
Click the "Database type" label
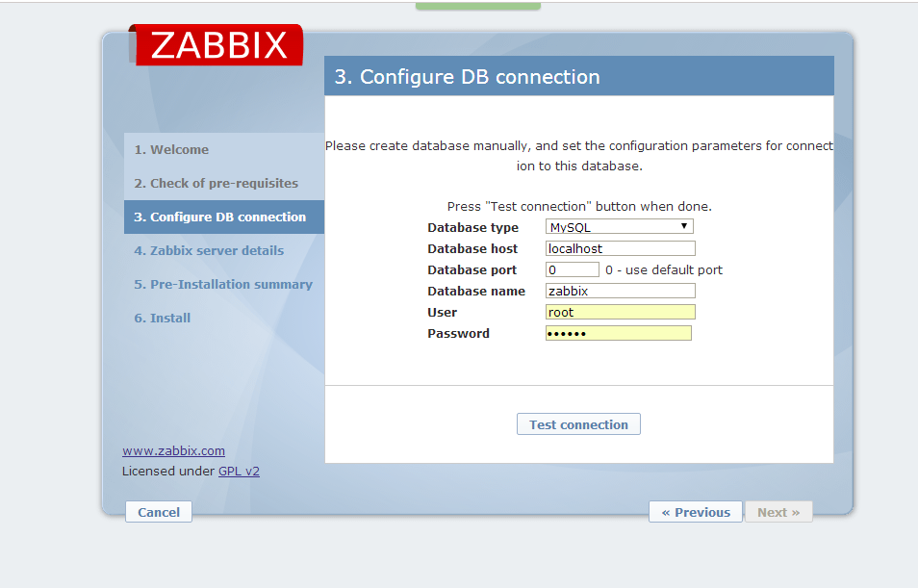[x=473, y=227]
